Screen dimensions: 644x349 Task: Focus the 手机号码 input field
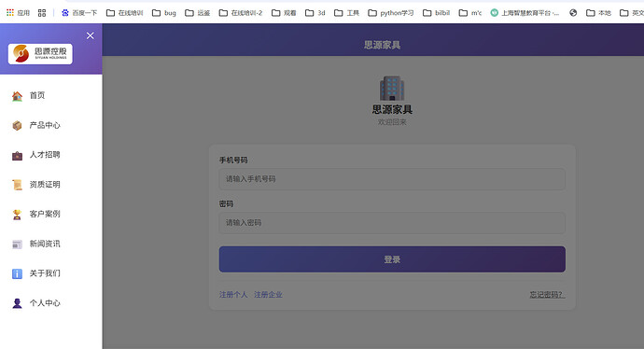click(x=392, y=179)
